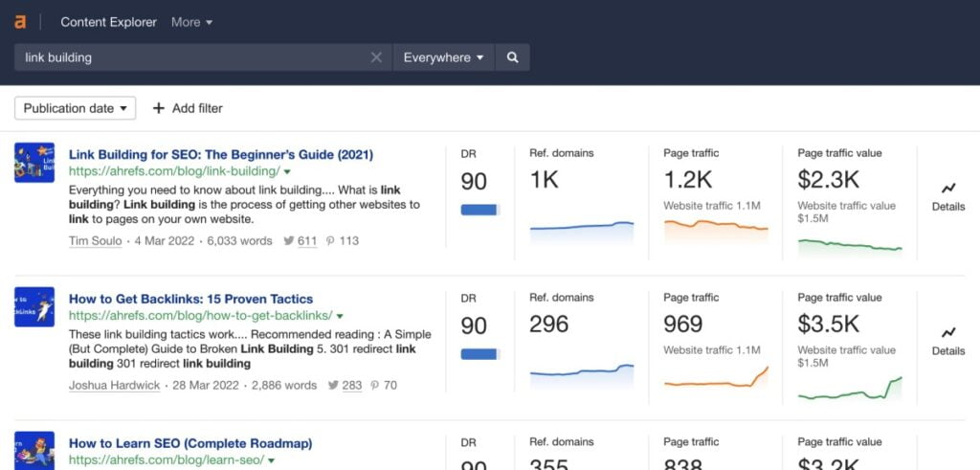Viewport: 980px width, 470px height.
Task: Open author Joshua Hardwick link
Action: point(115,385)
